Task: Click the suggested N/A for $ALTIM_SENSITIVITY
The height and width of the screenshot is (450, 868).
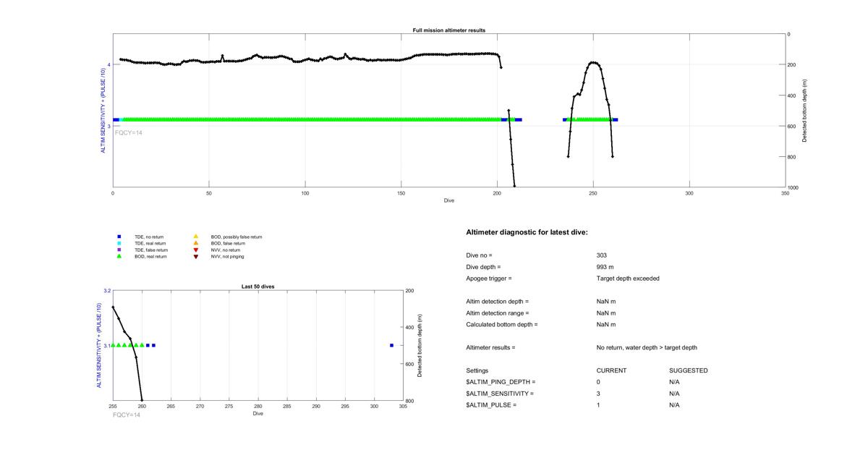Action: click(x=674, y=394)
